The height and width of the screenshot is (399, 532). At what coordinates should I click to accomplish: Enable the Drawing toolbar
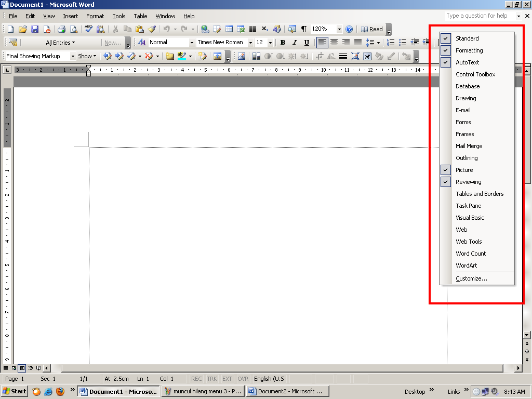pos(477,98)
